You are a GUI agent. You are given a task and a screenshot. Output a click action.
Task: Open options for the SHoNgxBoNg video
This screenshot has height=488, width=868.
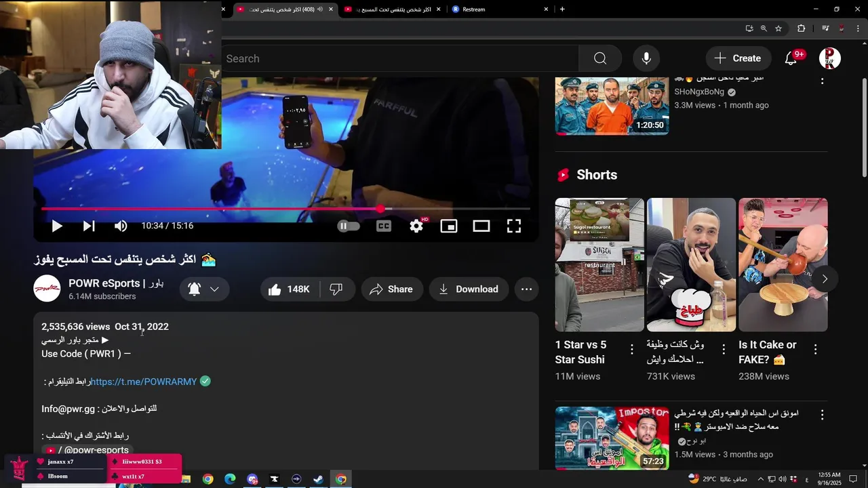[x=823, y=81]
